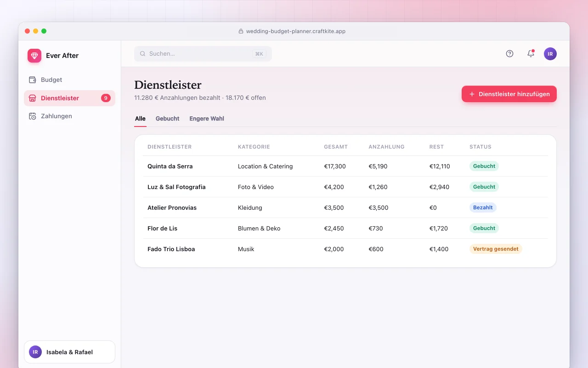
Task: Open the Budget sidebar item
Action: (x=69, y=80)
